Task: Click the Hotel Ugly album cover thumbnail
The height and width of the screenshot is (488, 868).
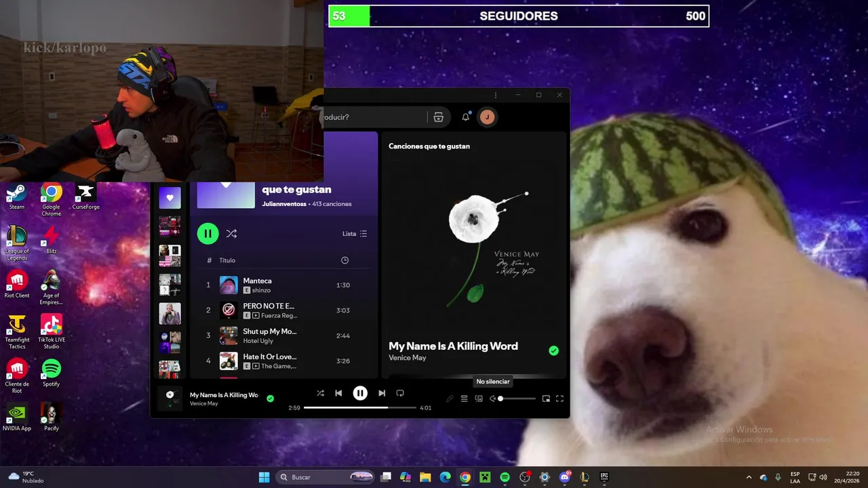Action: [229, 335]
